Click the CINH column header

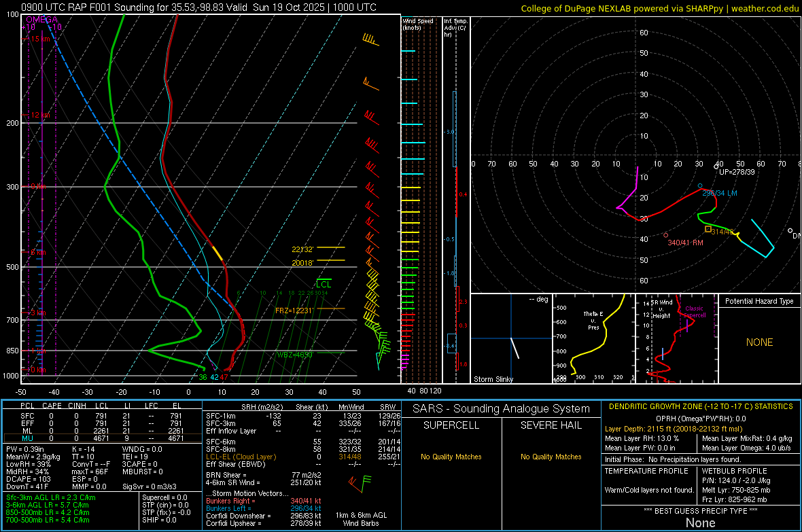pos(77,406)
